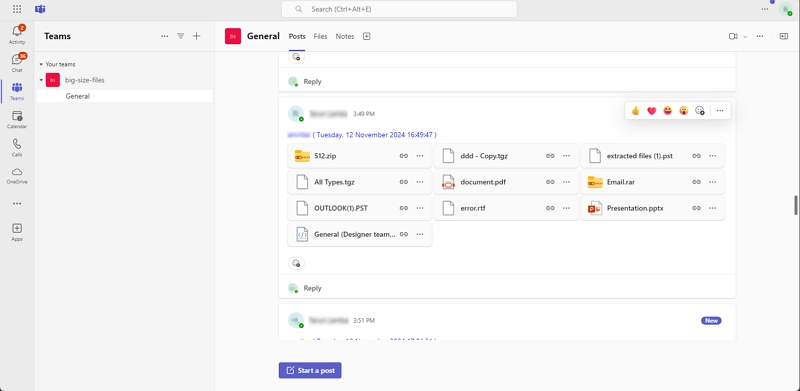Click the plus icon to join or create team
Image resolution: width=800 pixels, height=391 pixels.
click(x=197, y=36)
